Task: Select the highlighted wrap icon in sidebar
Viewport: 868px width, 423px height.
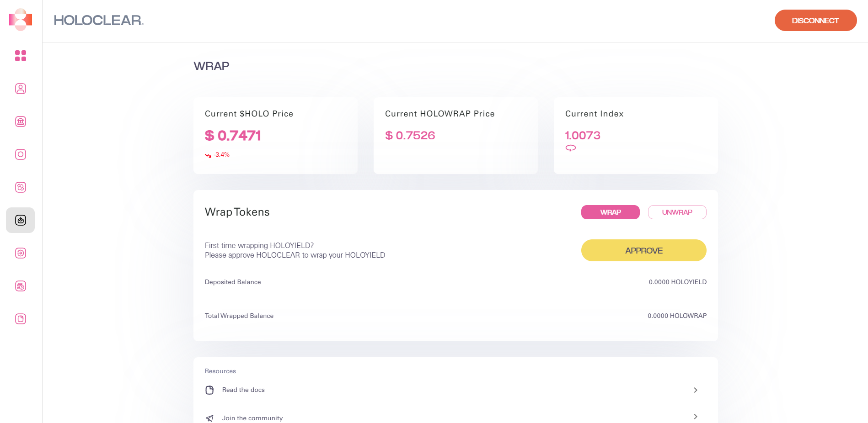Action: (21, 220)
